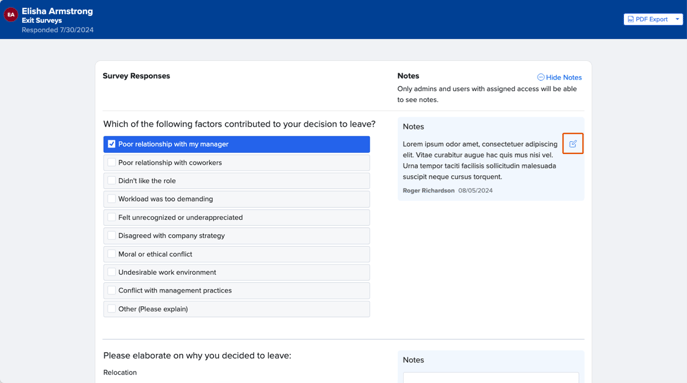Open the PDF Export dropdown arrow

tap(677, 19)
